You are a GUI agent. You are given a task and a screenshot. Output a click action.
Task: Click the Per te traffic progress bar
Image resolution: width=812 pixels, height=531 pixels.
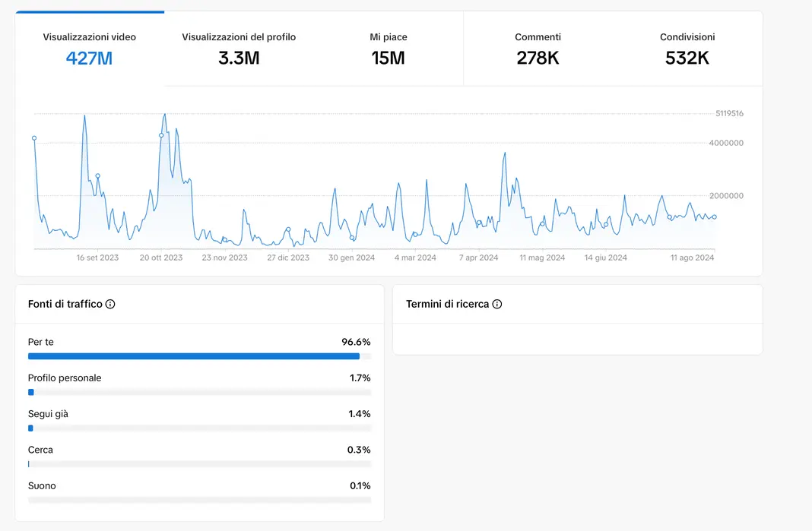pyautogui.click(x=199, y=356)
